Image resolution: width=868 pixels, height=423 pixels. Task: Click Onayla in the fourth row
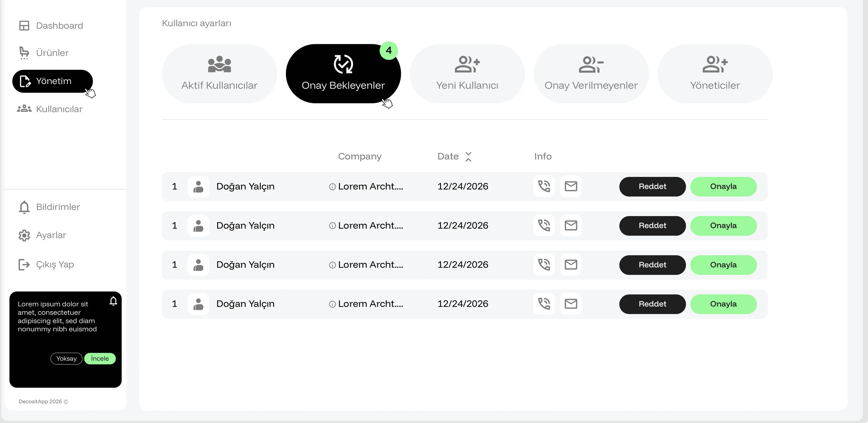coord(724,304)
